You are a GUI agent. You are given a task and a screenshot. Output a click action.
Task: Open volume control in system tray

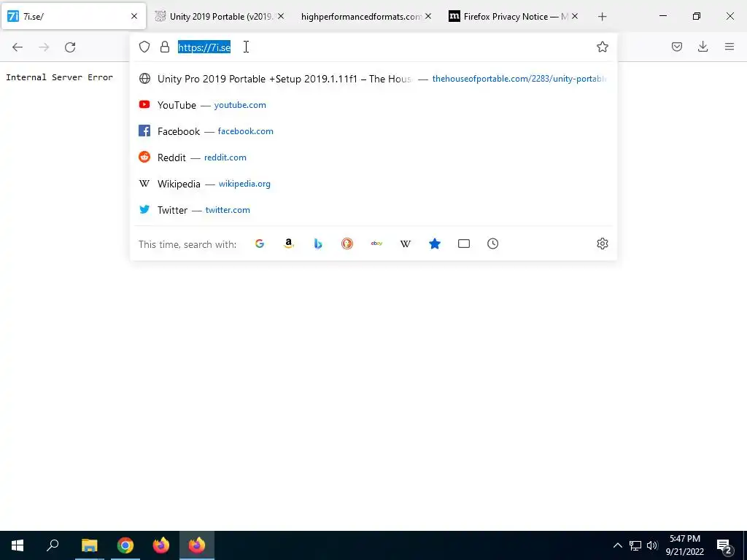point(652,545)
